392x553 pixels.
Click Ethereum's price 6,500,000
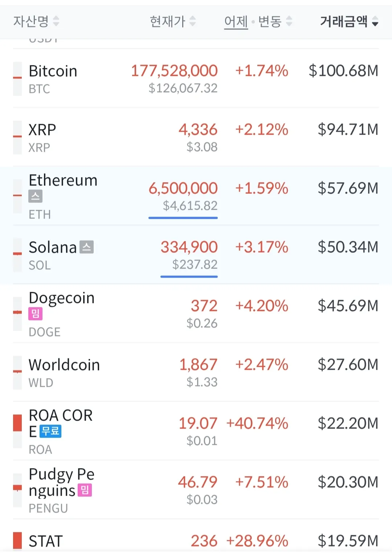pos(183,188)
